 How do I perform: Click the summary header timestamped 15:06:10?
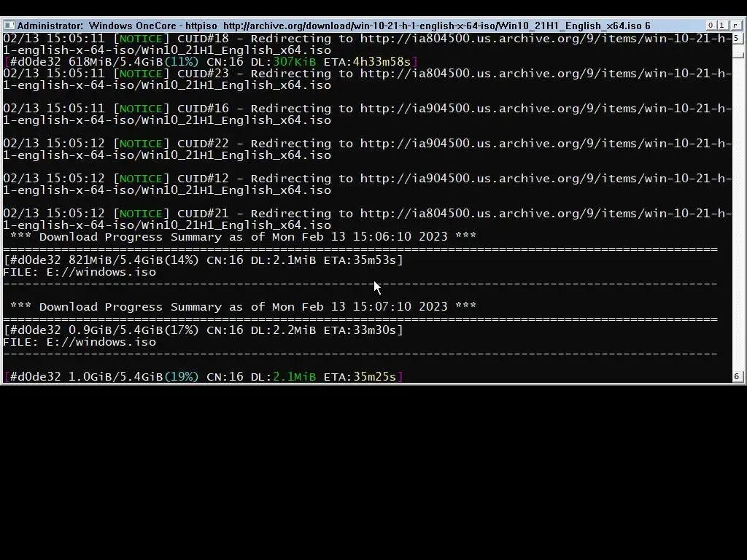point(243,237)
